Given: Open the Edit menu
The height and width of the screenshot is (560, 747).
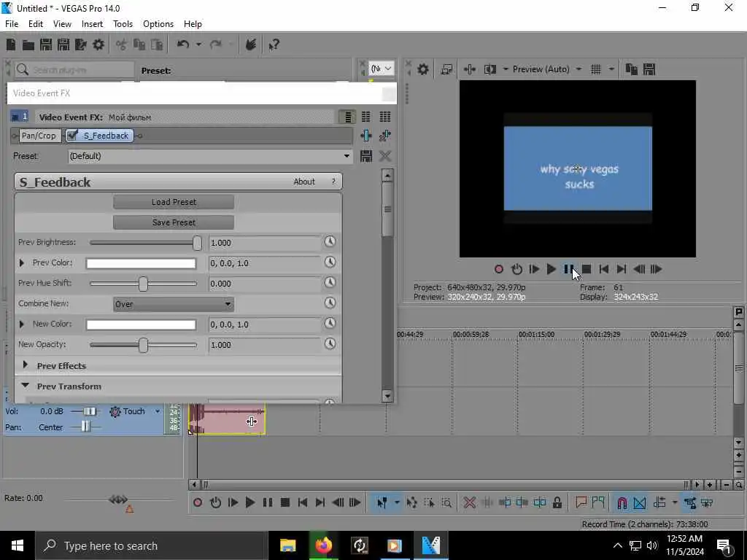Looking at the screenshot, I should click(x=36, y=24).
